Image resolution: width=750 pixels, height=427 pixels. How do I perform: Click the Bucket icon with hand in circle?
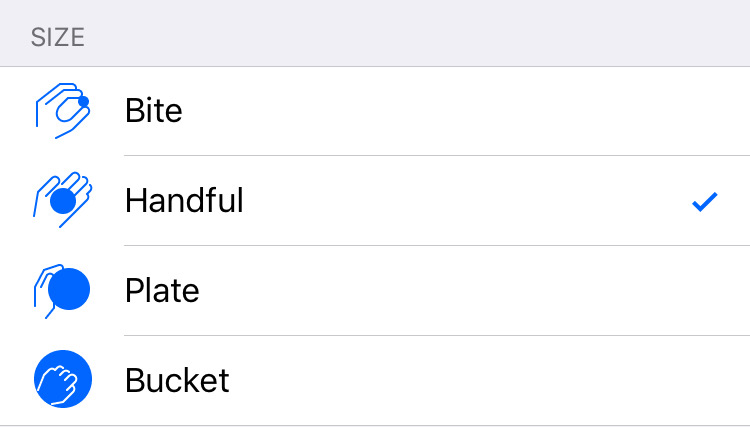point(63,379)
